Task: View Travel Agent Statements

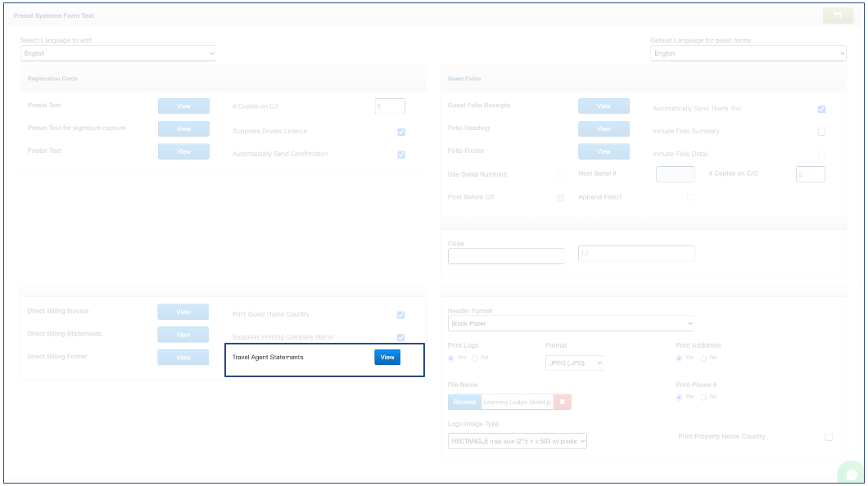Action: [387, 358]
